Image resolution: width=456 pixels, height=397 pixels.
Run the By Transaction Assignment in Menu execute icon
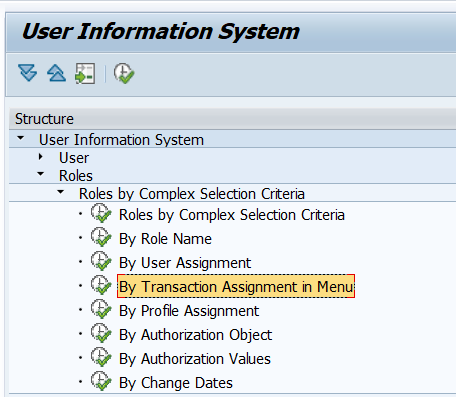coord(101,285)
